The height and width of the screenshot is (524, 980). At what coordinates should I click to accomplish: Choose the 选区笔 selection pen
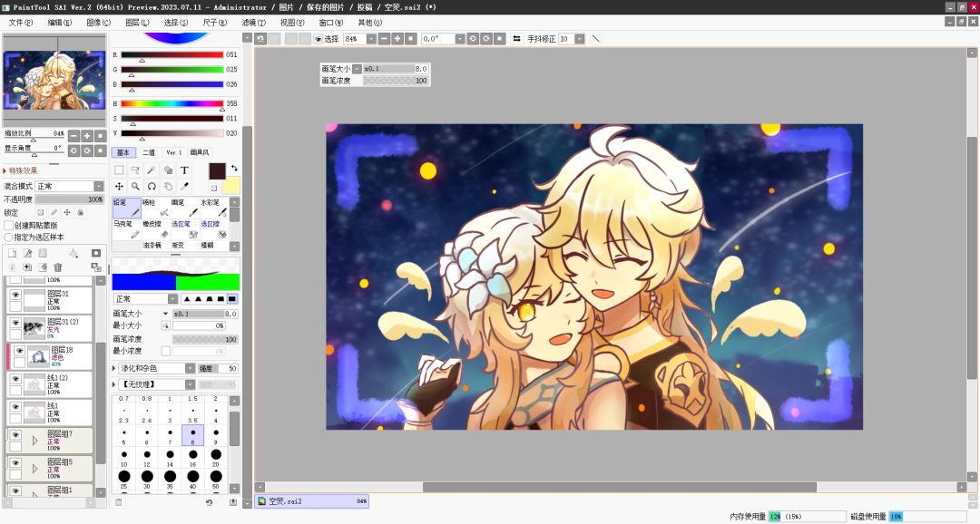click(185, 229)
